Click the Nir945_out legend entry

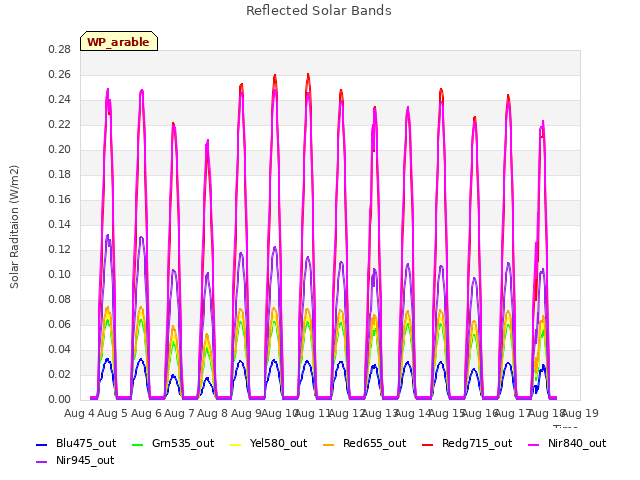75,460
